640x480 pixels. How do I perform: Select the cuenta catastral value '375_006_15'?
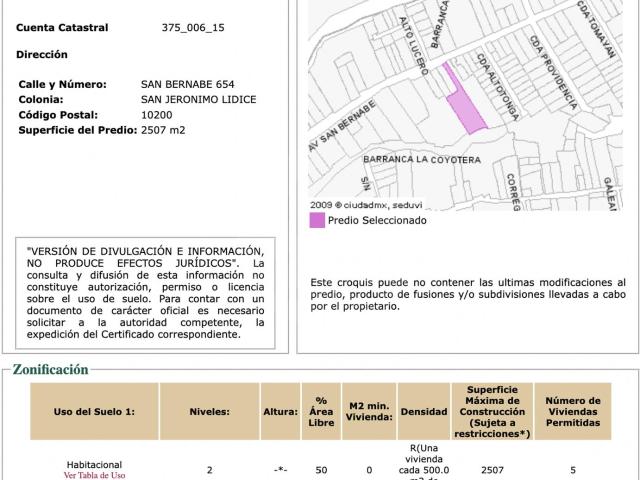point(193,28)
